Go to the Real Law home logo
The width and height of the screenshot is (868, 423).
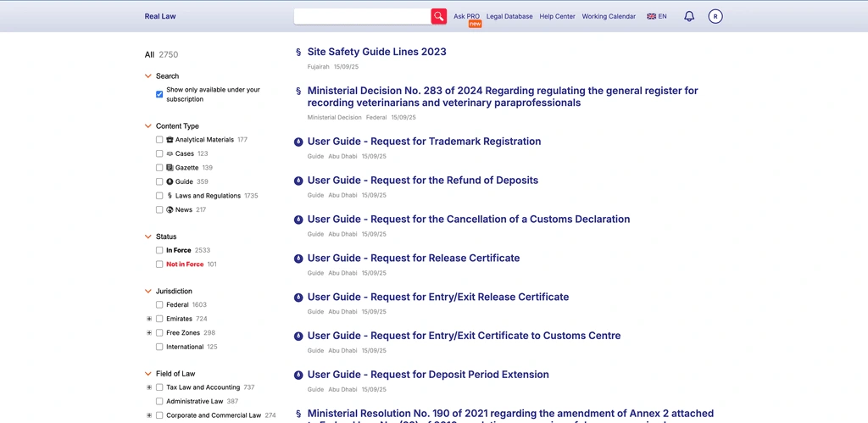tap(160, 17)
